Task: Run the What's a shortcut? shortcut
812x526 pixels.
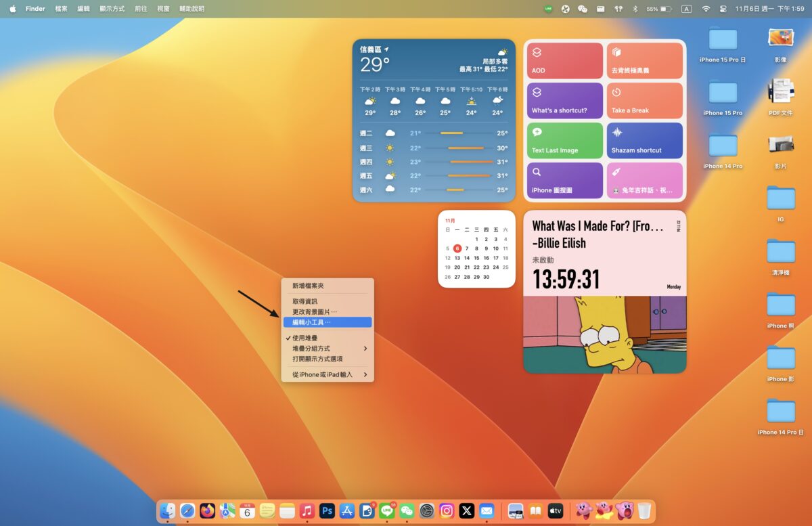Action: pyautogui.click(x=565, y=101)
